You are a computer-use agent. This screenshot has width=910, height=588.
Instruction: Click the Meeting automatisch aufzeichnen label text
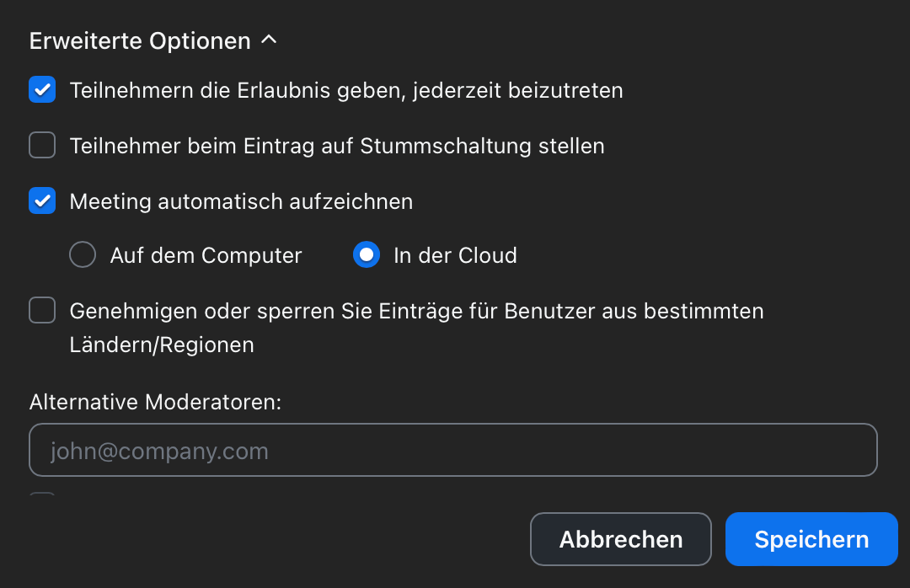(x=242, y=202)
